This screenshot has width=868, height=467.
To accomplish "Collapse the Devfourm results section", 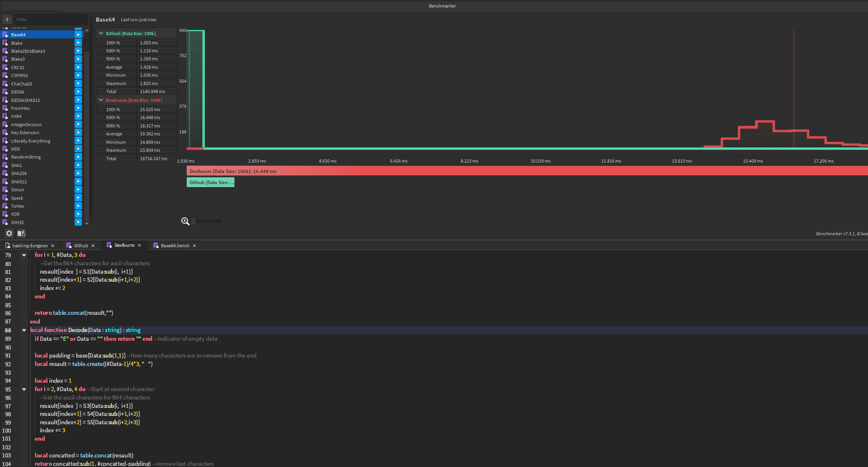I will (x=101, y=100).
